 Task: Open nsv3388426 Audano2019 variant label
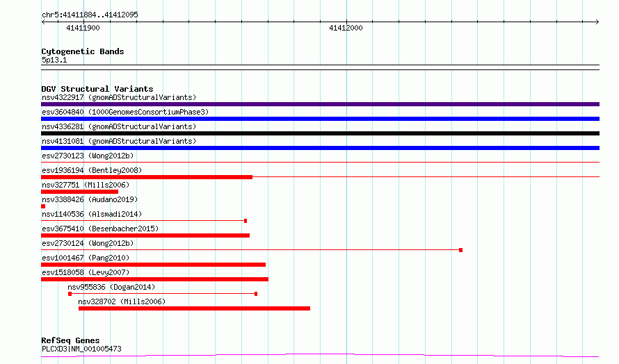tap(90, 199)
